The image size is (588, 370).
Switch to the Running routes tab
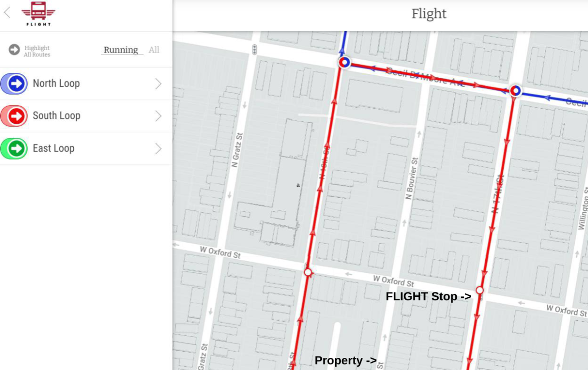coord(121,50)
